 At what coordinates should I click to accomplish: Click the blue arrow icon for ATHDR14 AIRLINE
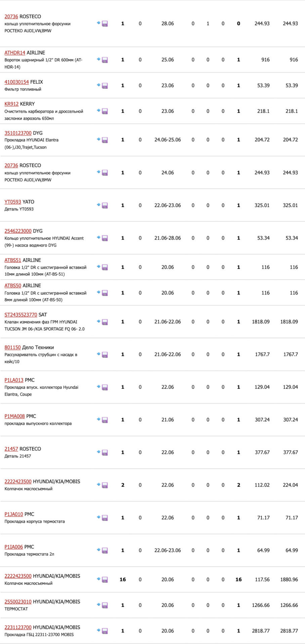98,59
